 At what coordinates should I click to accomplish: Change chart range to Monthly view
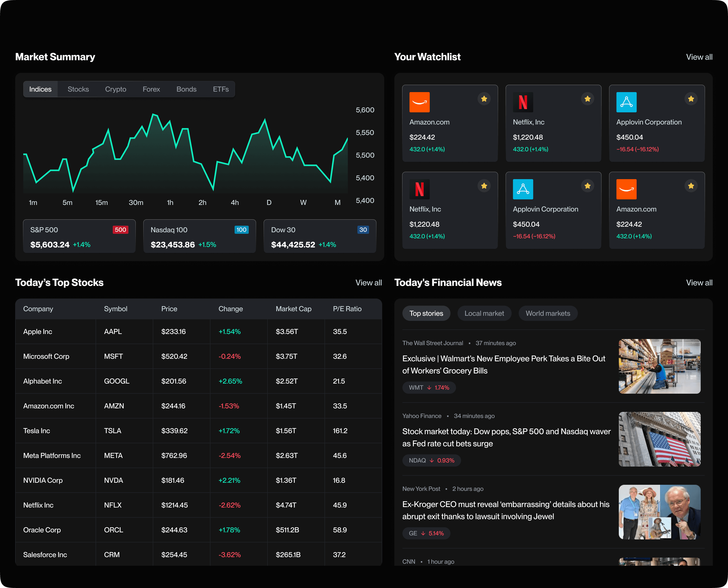(337, 202)
